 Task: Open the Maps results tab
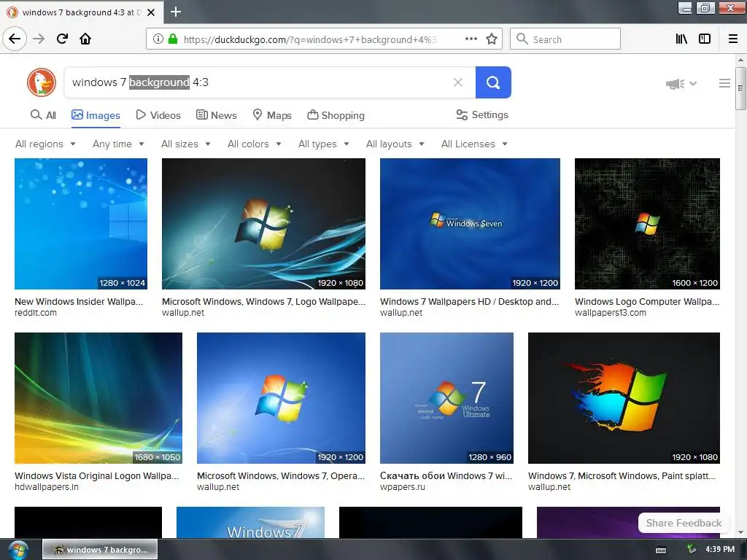272,115
